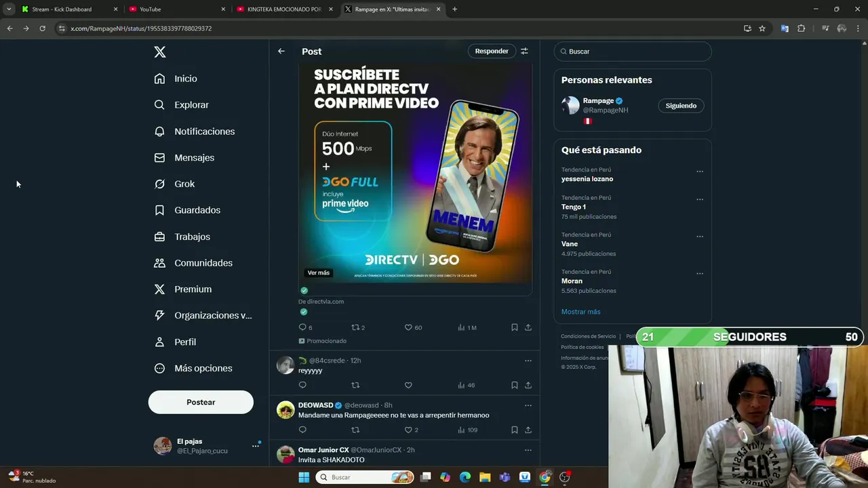This screenshot has width=868, height=488.
Task: Open Premium in the sidebar
Action: click(x=182, y=289)
